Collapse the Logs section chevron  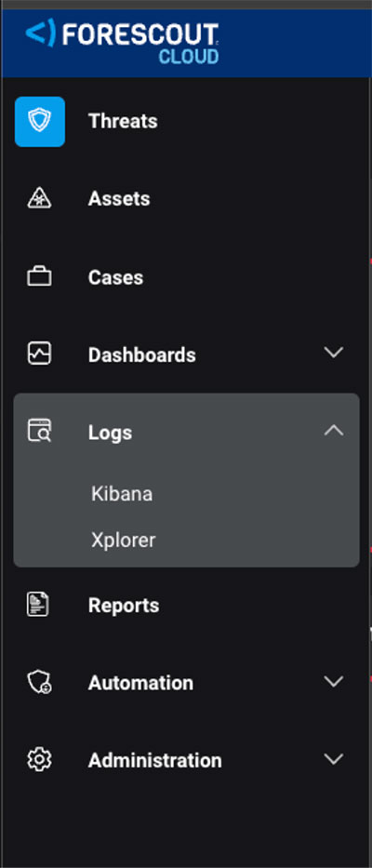coord(334,431)
